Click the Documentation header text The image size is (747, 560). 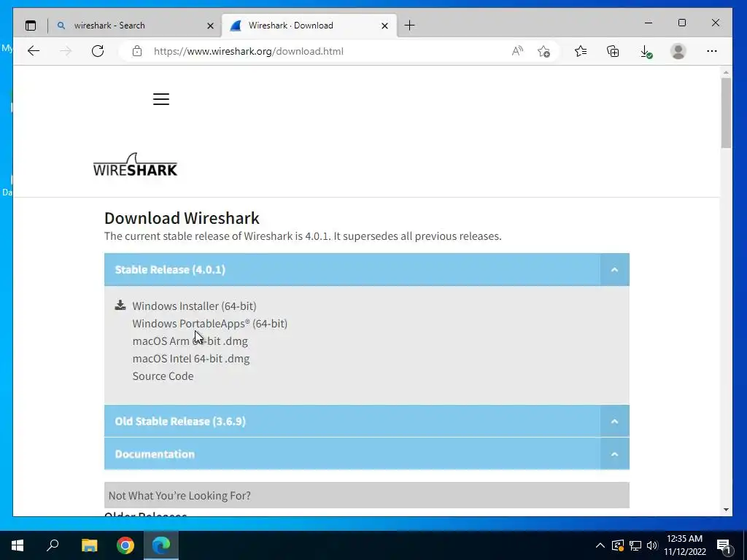(x=155, y=454)
